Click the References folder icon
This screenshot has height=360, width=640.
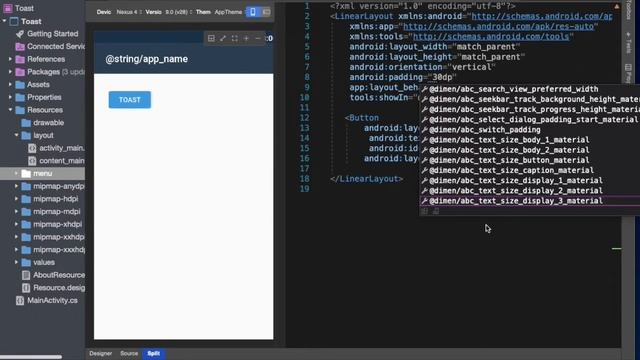20,59
